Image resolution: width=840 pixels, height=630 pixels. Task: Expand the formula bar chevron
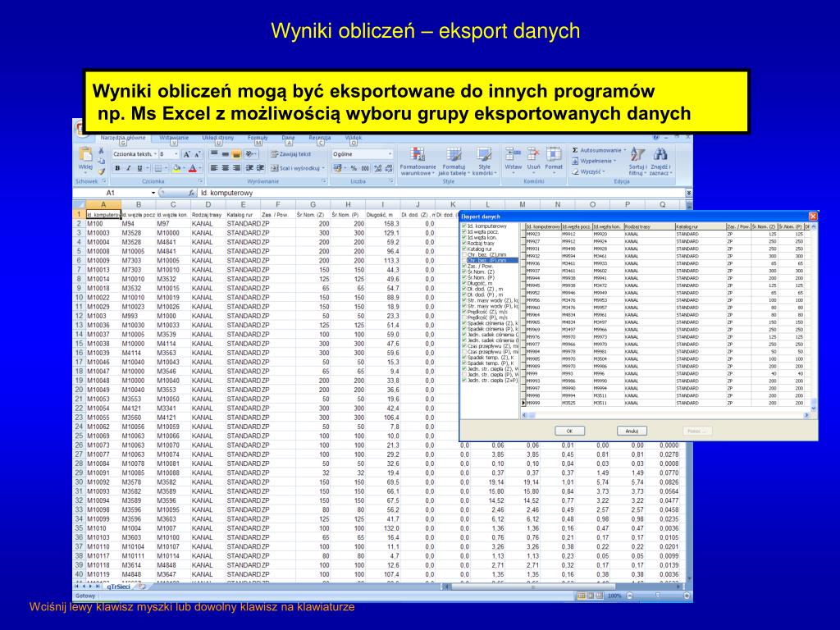click(x=688, y=193)
